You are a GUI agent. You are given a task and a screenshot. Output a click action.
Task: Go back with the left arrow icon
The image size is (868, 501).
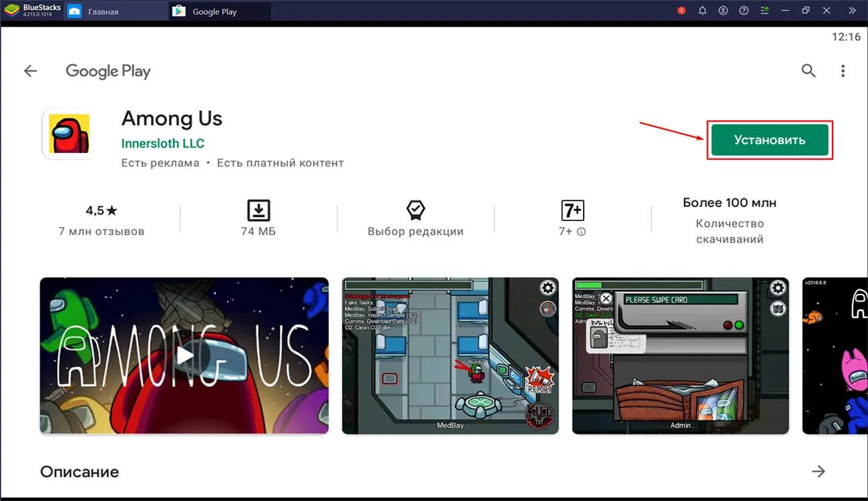coord(30,71)
